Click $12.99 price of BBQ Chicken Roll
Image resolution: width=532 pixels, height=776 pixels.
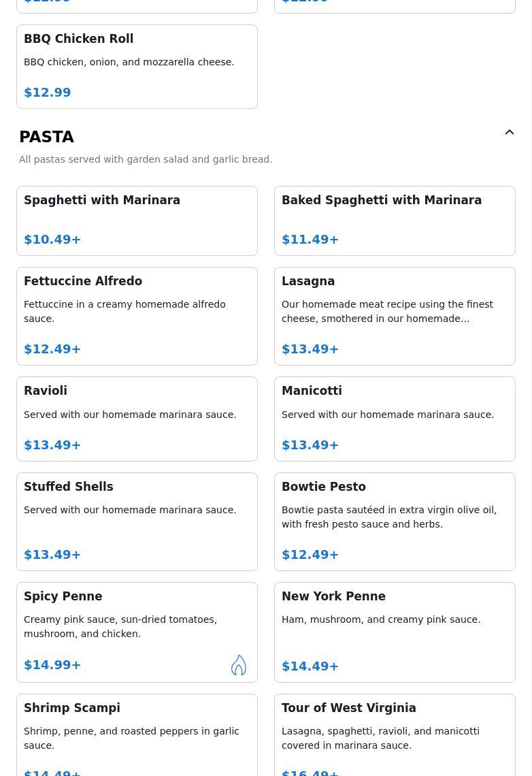pos(48,93)
